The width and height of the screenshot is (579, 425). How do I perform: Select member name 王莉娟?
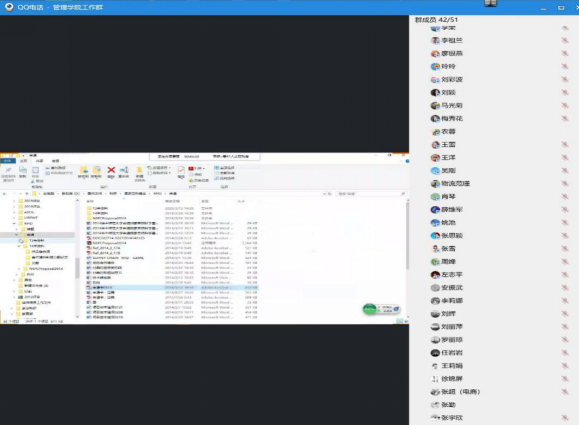coord(452,366)
